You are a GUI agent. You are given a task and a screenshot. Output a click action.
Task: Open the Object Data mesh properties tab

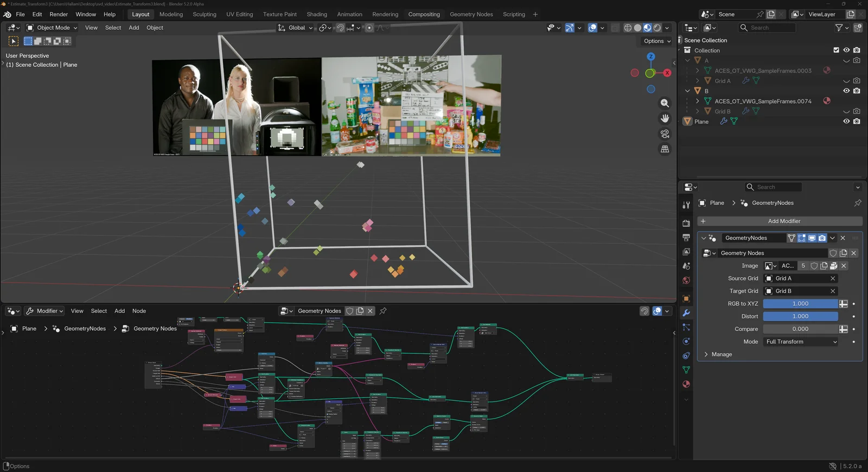(x=686, y=370)
